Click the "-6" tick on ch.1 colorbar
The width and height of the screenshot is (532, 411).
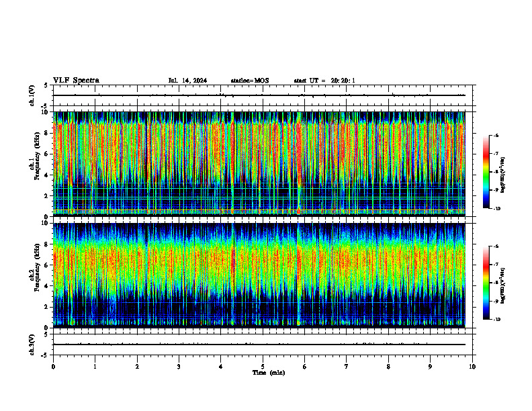pyautogui.click(x=496, y=136)
